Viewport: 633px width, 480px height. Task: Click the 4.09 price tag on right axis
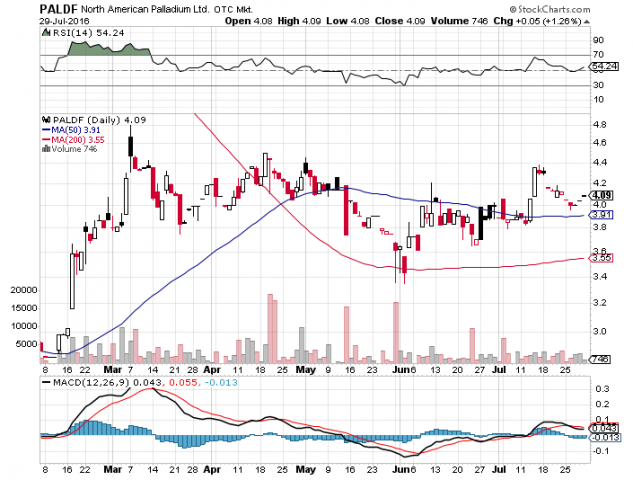(602, 195)
